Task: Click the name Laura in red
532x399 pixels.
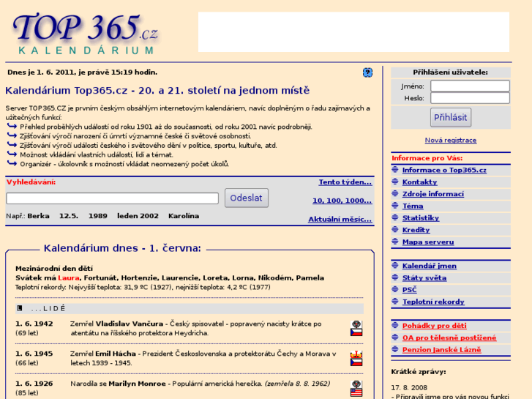Action: click(68, 277)
